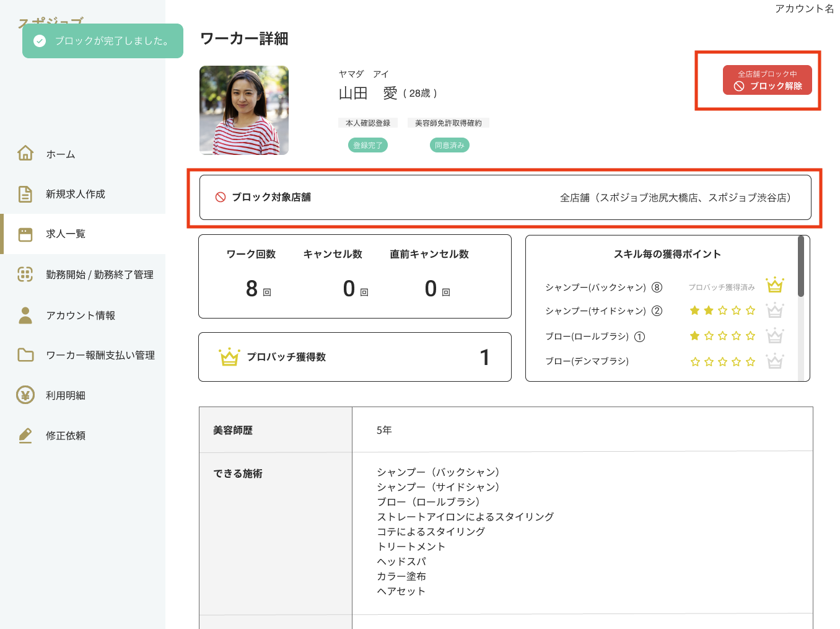Click the account info person icon
The height and width of the screenshot is (629, 840).
[25, 315]
